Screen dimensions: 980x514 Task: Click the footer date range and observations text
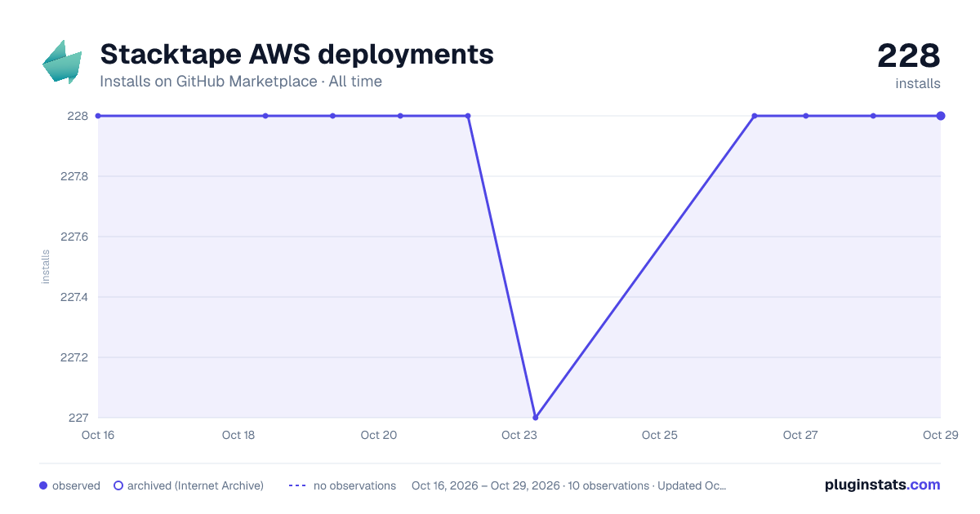(569, 485)
